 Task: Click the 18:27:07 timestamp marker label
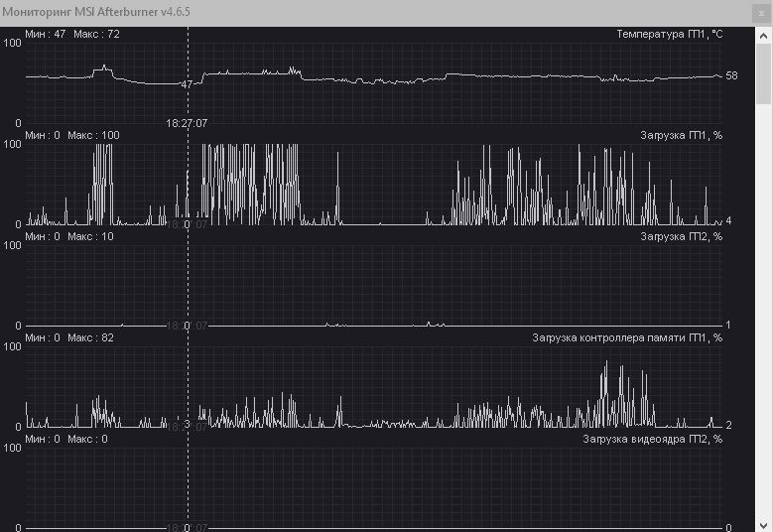[x=187, y=124]
